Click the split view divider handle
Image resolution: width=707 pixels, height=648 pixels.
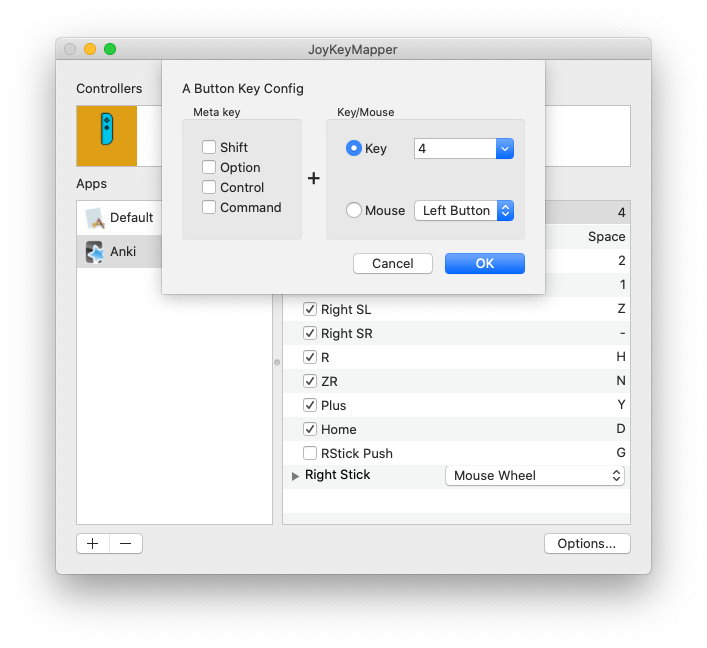point(277,362)
